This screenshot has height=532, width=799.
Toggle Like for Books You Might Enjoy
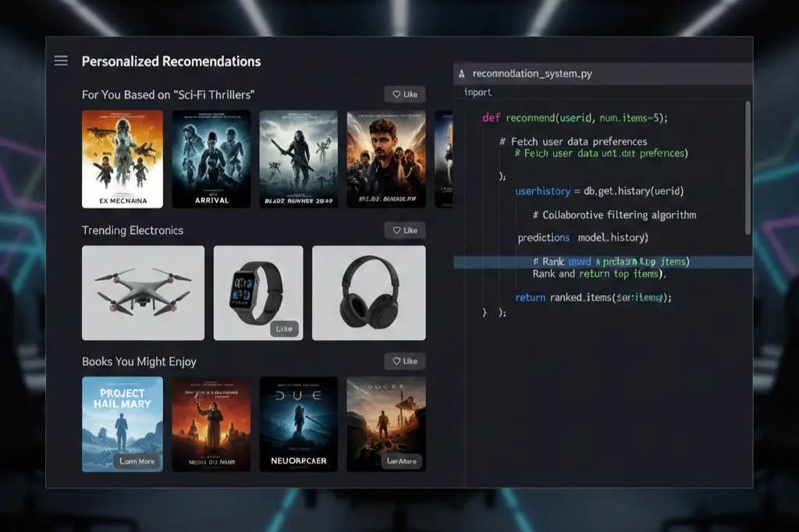(404, 360)
